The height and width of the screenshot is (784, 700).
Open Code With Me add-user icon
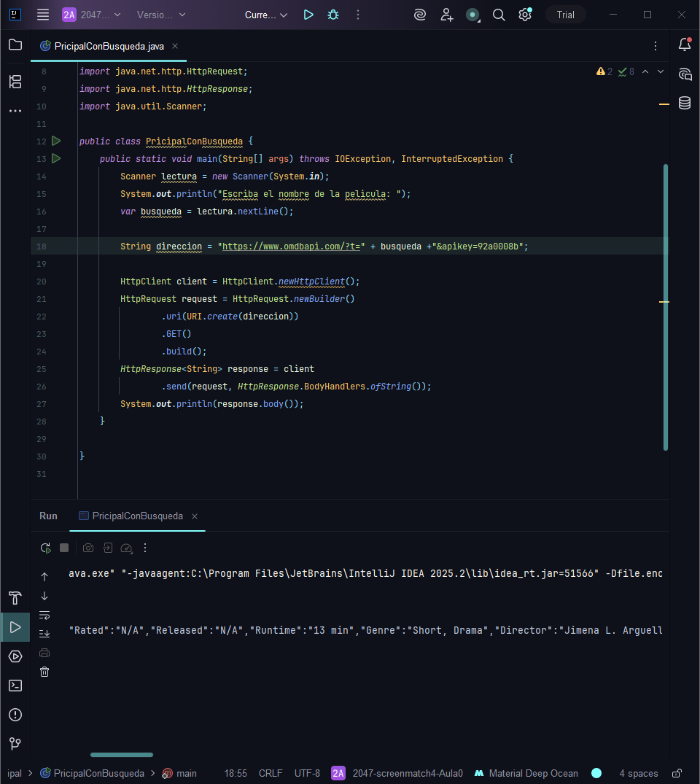tap(446, 15)
